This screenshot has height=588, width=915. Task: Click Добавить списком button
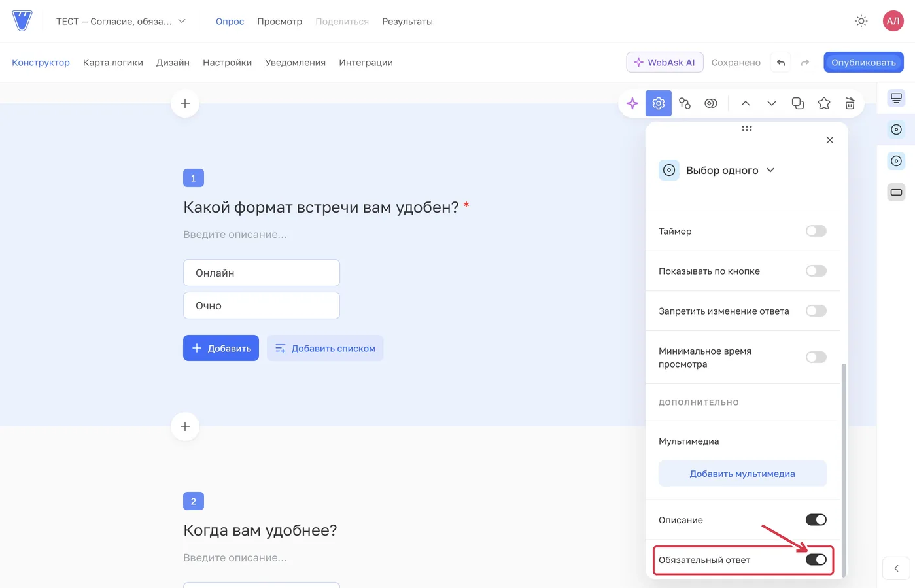coord(325,348)
